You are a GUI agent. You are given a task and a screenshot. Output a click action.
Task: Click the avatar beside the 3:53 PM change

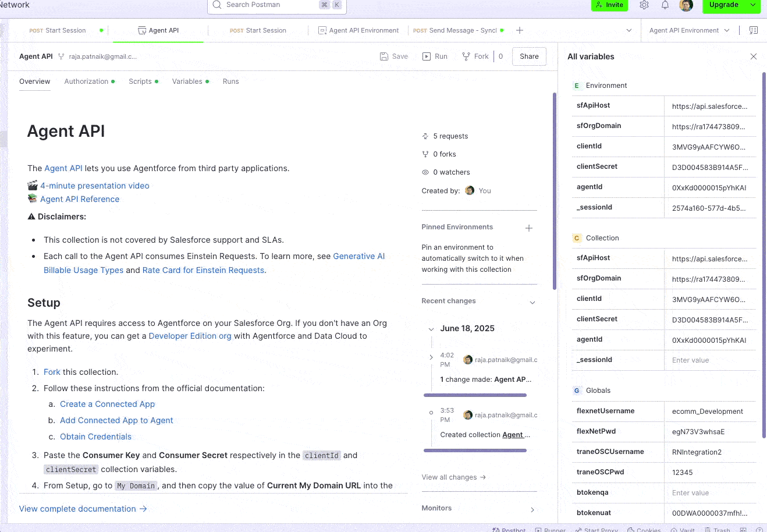[x=468, y=415]
